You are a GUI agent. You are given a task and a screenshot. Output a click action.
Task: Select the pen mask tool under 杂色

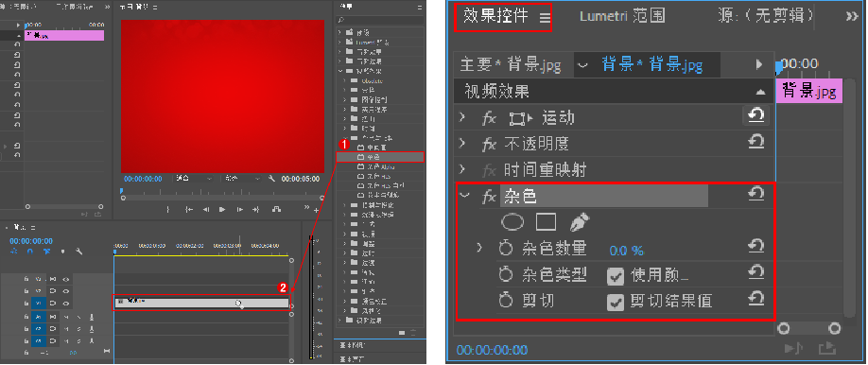579,222
